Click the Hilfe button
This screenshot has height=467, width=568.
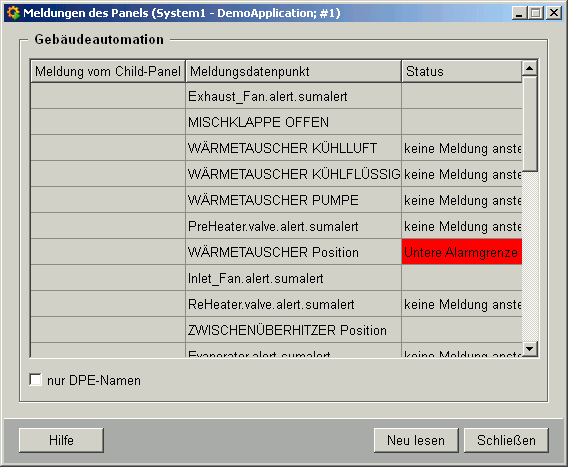61,440
